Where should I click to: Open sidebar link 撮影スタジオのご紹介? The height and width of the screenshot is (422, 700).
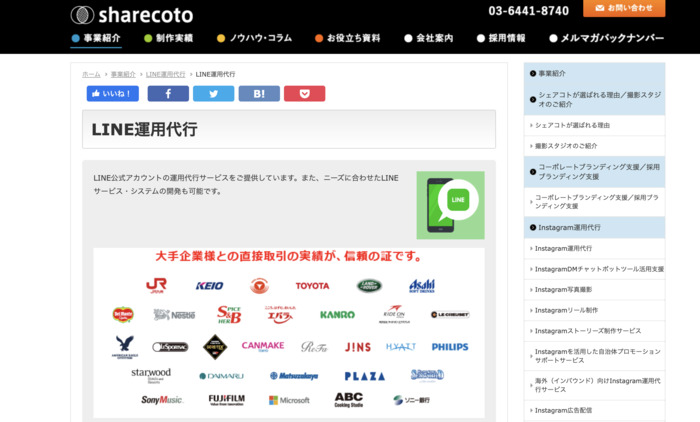tap(594, 146)
